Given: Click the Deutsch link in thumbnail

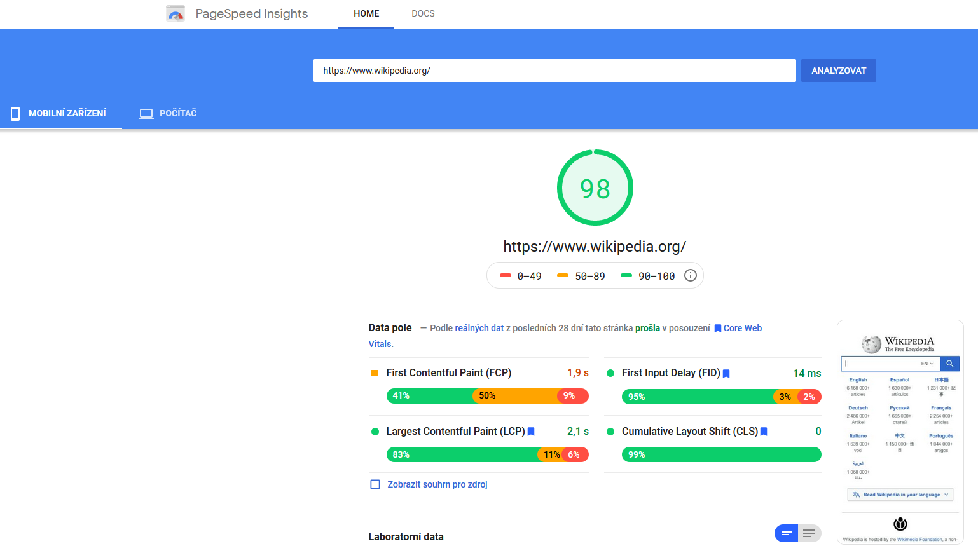Looking at the screenshot, I should (858, 408).
